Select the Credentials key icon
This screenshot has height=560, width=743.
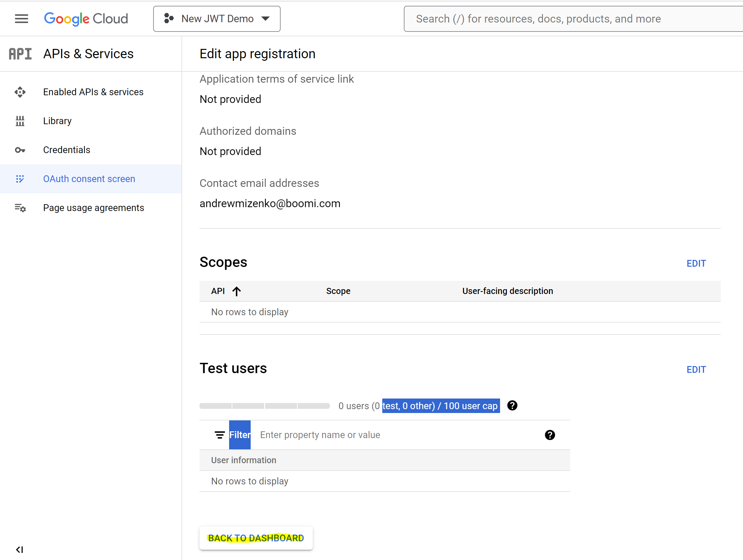click(x=20, y=150)
